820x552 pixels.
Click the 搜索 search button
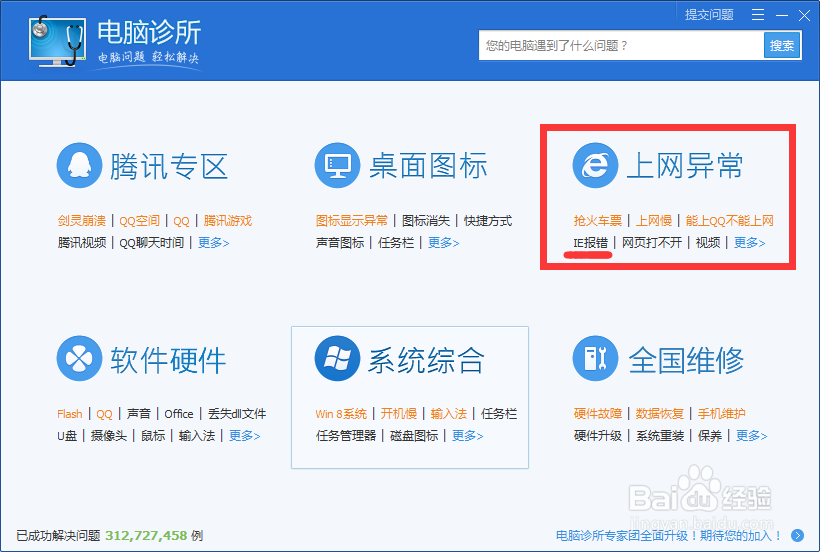click(782, 45)
